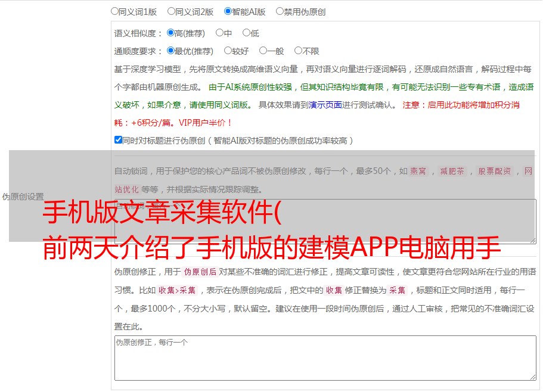
Task: Set 通顺度要求 to 最优(推荐)
Action: click(170, 51)
